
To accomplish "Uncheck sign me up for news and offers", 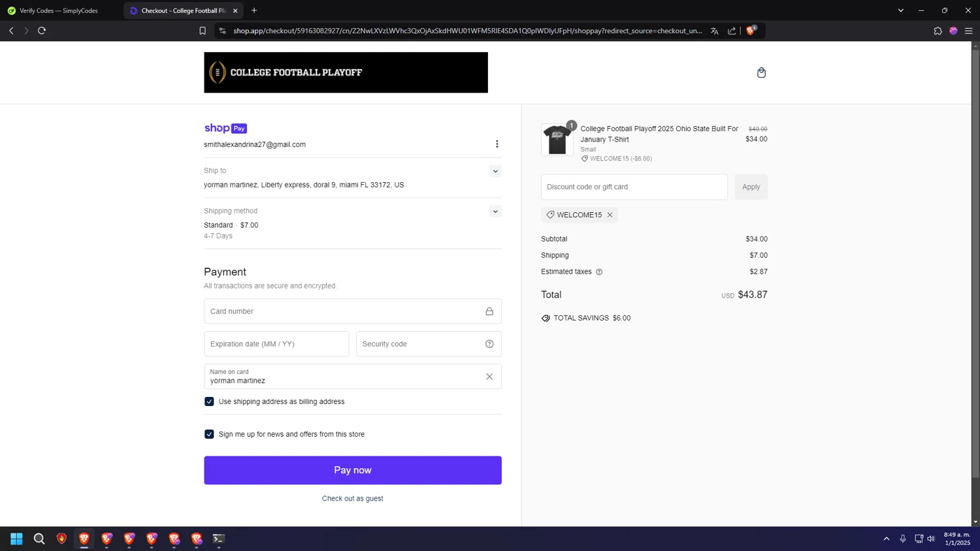I will pyautogui.click(x=209, y=434).
